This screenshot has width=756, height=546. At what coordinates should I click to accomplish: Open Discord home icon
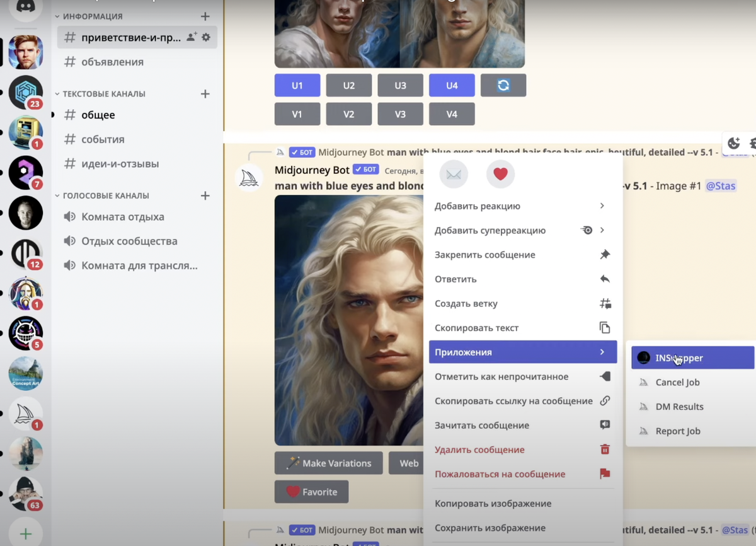click(x=26, y=8)
